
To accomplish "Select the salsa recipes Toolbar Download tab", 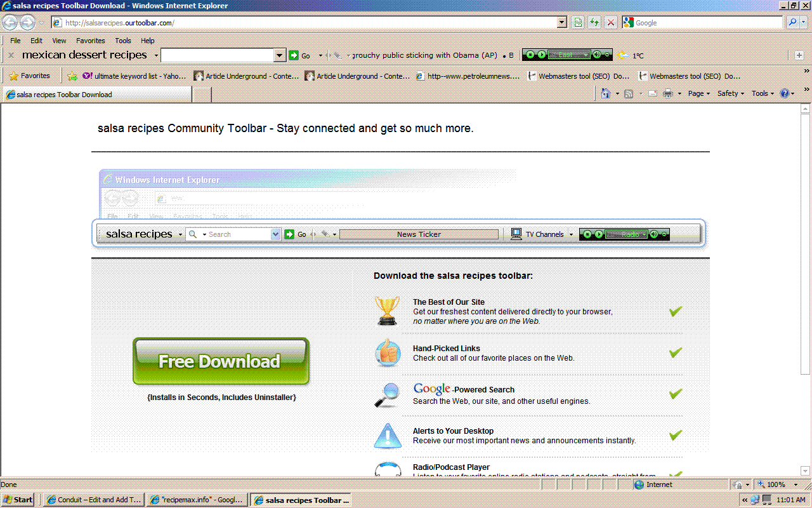I will pos(97,95).
